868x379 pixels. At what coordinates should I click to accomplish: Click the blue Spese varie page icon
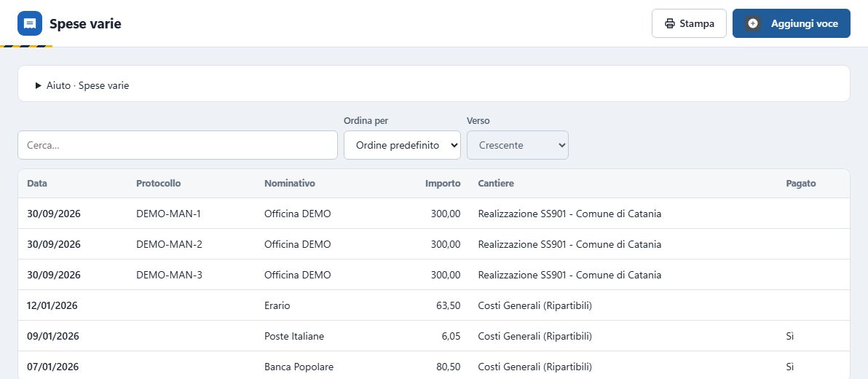coord(30,24)
